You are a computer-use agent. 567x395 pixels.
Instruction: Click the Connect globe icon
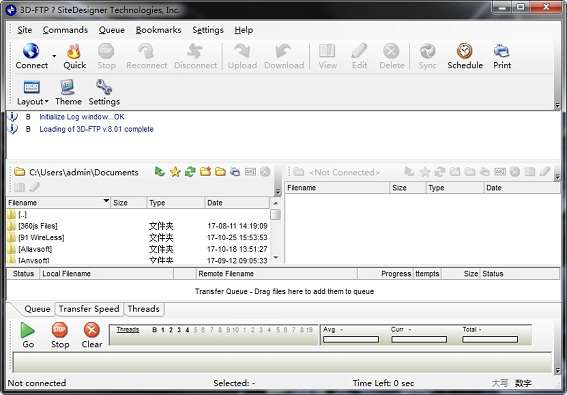[31, 51]
